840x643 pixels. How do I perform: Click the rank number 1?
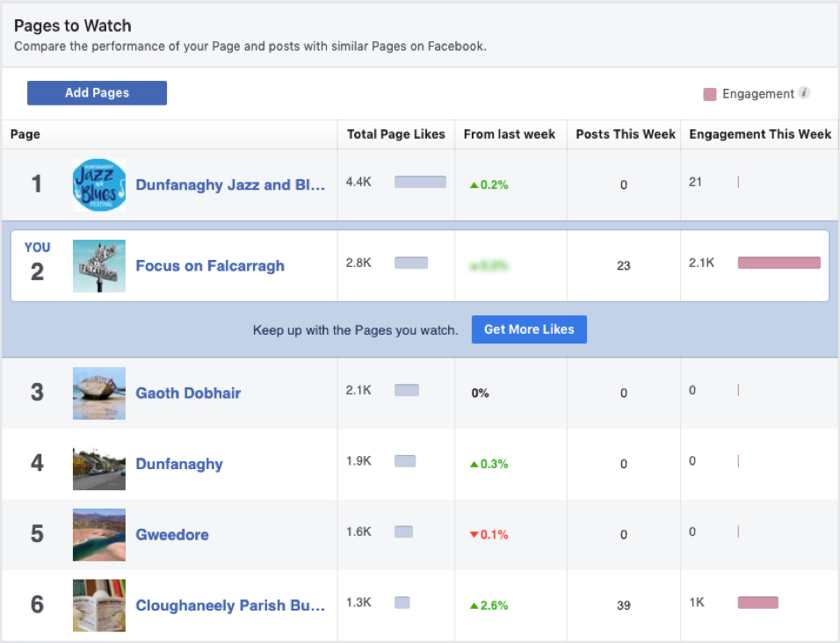point(36,184)
